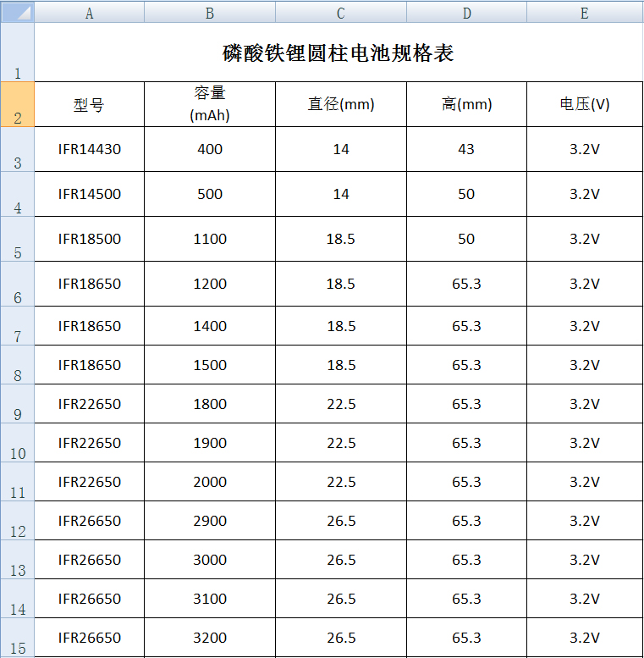Select capacity cell 1200
The height and width of the screenshot is (658, 644).
tap(210, 284)
